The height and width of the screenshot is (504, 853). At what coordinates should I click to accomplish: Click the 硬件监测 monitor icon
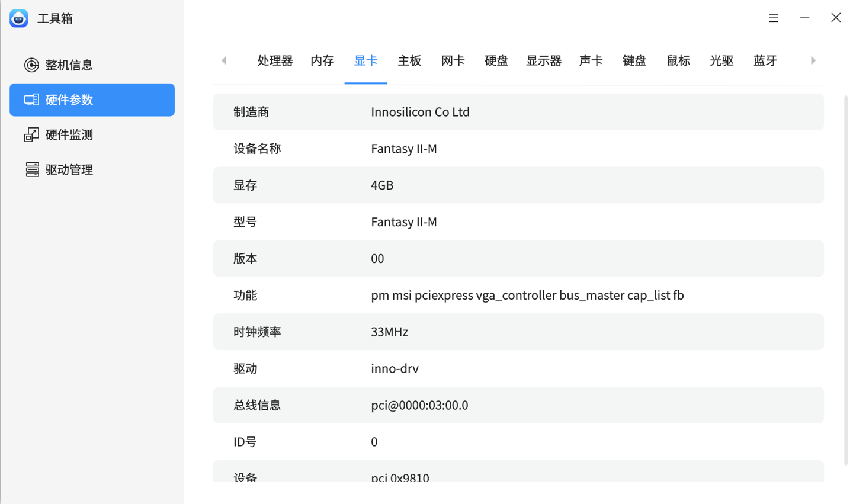31,135
